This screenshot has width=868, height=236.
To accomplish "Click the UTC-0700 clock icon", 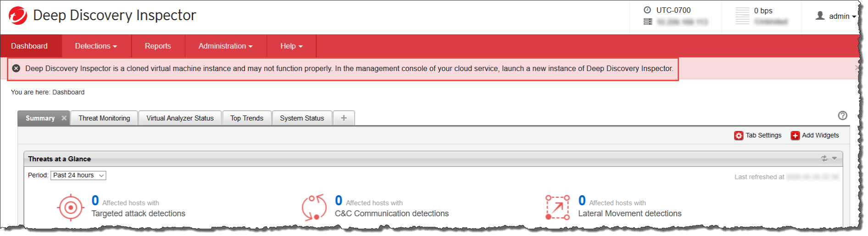I will pos(647,10).
